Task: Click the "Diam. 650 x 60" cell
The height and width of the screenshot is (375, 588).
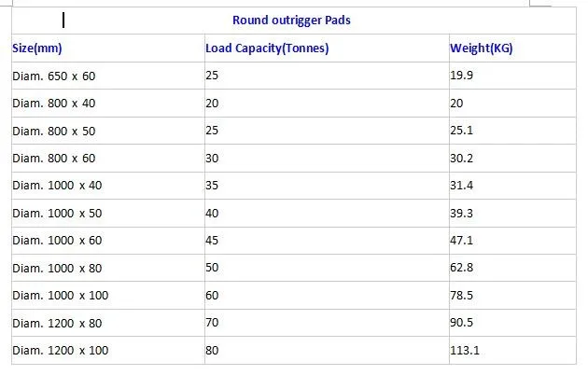Action: 53,76
